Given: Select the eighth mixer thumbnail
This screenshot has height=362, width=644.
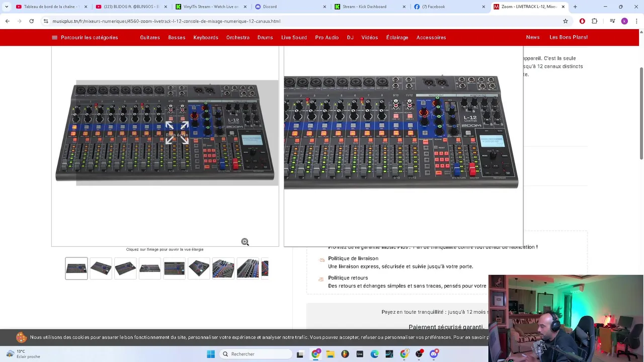Looking at the screenshot, I should [248, 268].
